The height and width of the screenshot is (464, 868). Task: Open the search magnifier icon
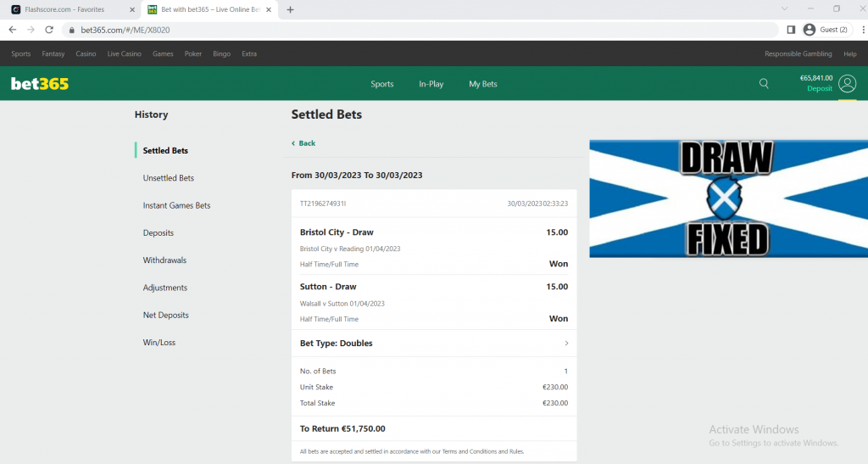click(x=764, y=84)
